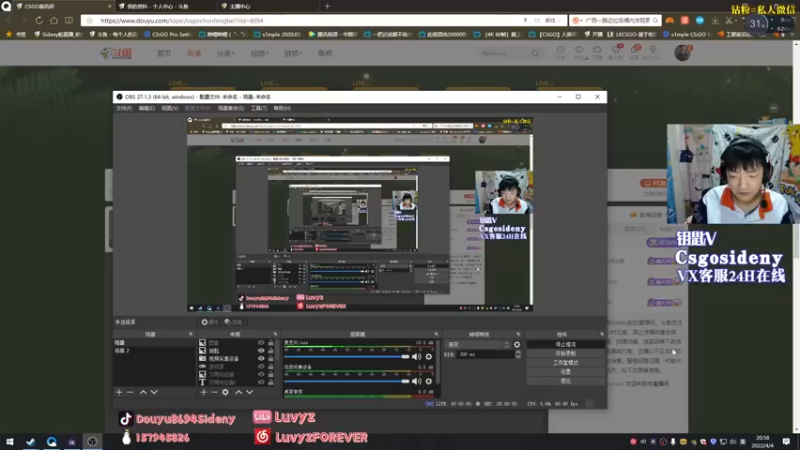
Task: Click the browser reload icon
Action: (39, 20)
